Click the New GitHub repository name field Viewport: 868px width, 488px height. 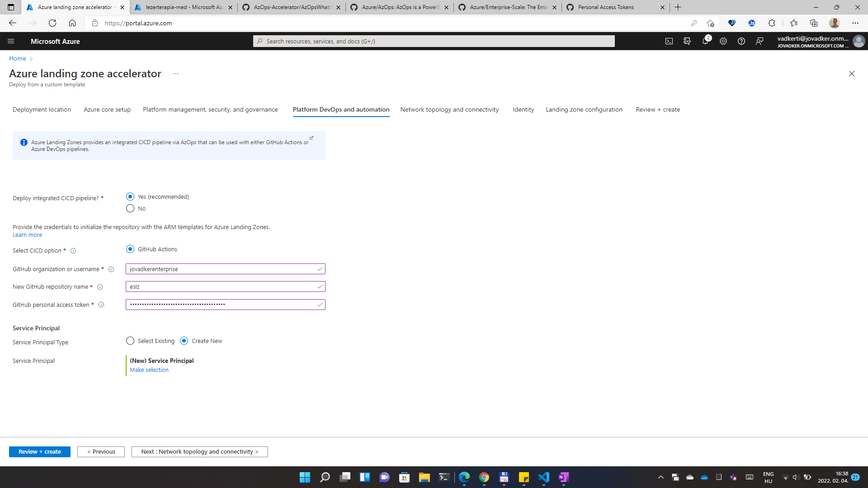click(x=222, y=287)
